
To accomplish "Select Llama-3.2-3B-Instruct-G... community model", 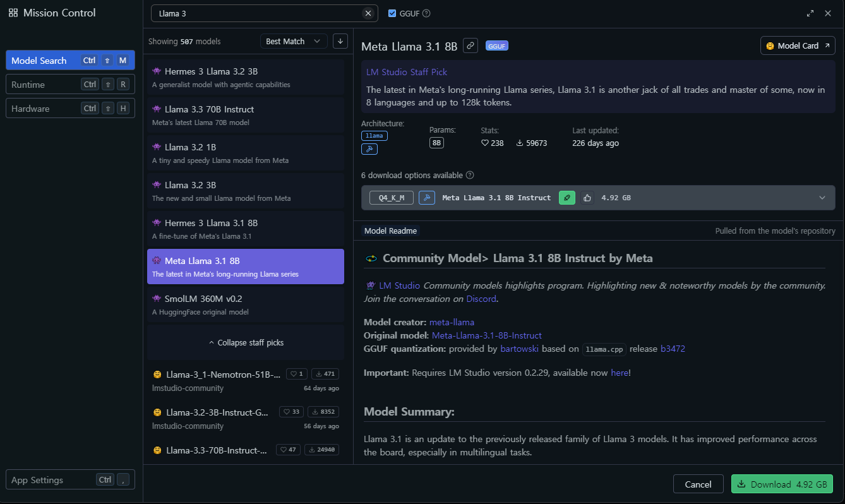I will tap(246, 419).
